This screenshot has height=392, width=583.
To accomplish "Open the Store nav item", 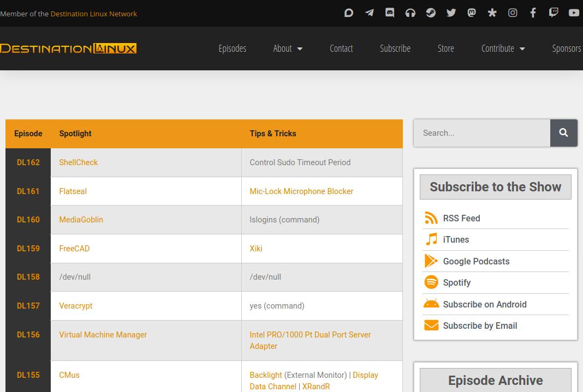I will (x=446, y=49).
